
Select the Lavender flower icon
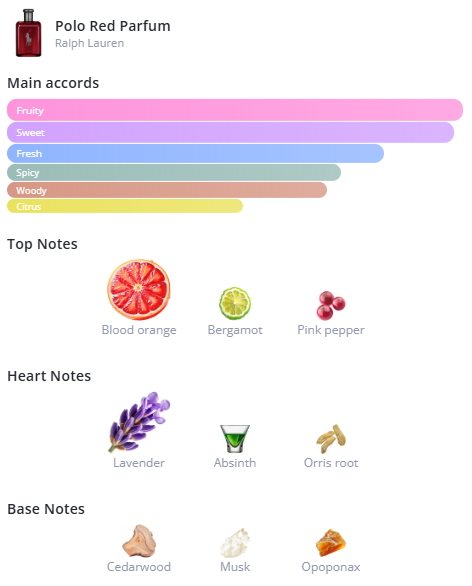(139, 422)
